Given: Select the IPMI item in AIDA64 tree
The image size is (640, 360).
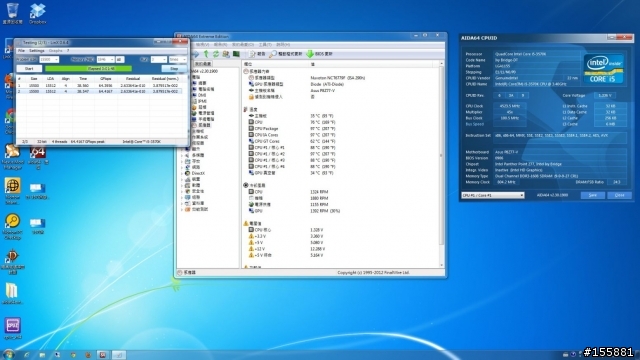Looking at the screenshot, I should coord(202,101).
